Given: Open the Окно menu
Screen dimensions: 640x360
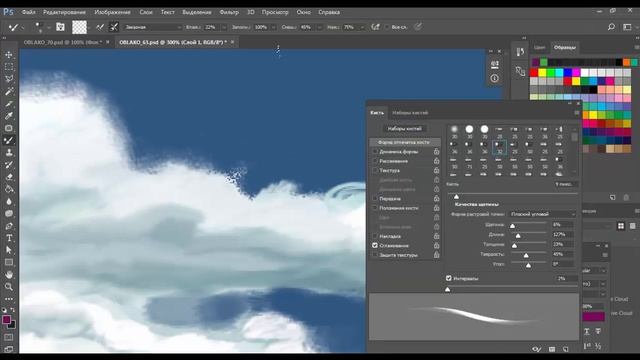Looking at the screenshot, I should (303, 12).
